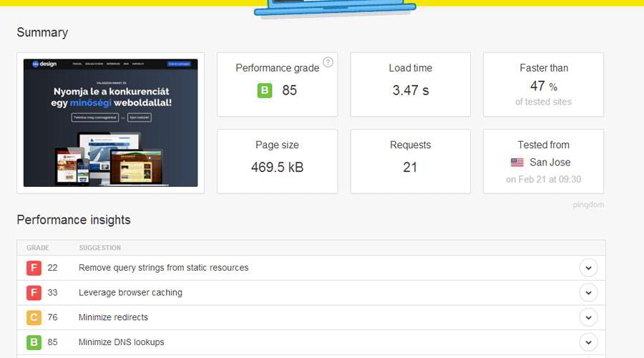This screenshot has width=644, height=358.
Task: Click the red F badge scored 33
Action: 34,293
